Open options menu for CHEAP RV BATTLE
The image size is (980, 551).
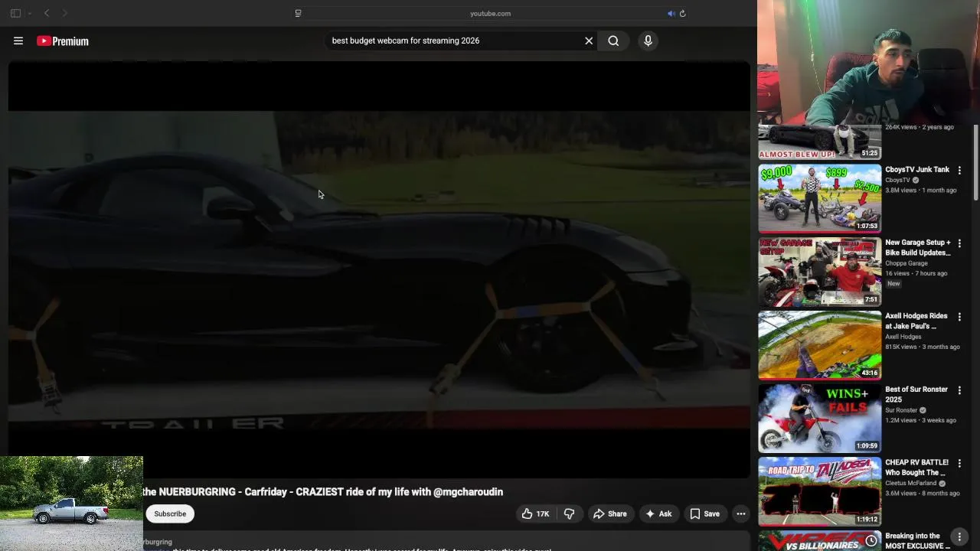(959, 465)
